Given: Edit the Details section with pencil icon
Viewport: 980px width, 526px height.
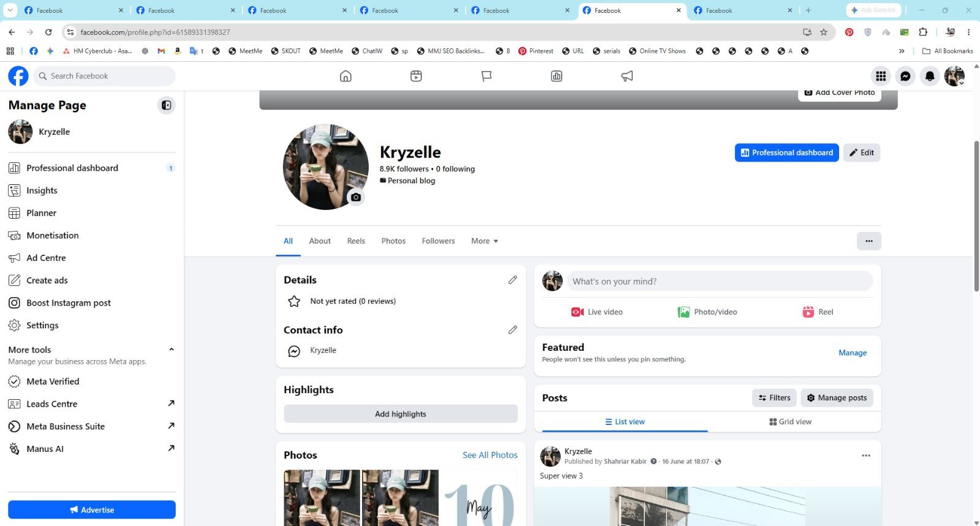Looking at the screenshot, I should click(513, 280).
